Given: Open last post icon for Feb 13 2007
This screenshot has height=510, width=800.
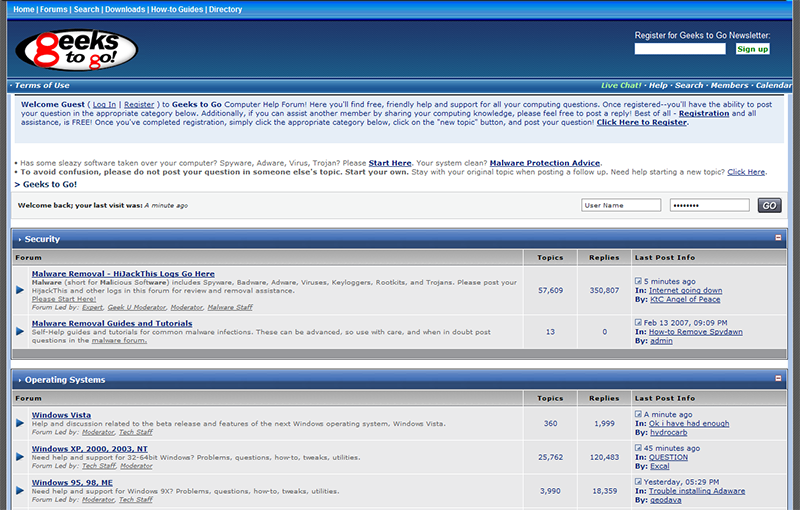Looking at the screenshot, I should tap(638, 322).
